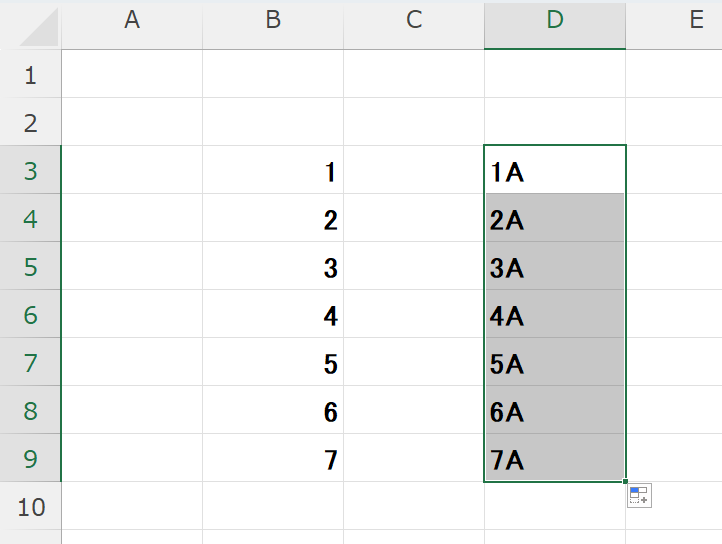This screenshot has height=544, width=722.
Task: Click cell B3 containing 1
Action: click(273, 171)
